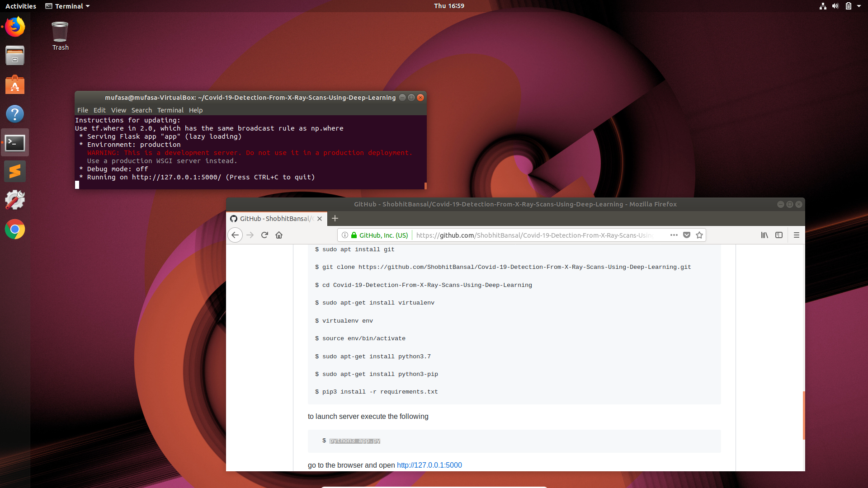Save the page to Pocket

(x=687, y=235)
